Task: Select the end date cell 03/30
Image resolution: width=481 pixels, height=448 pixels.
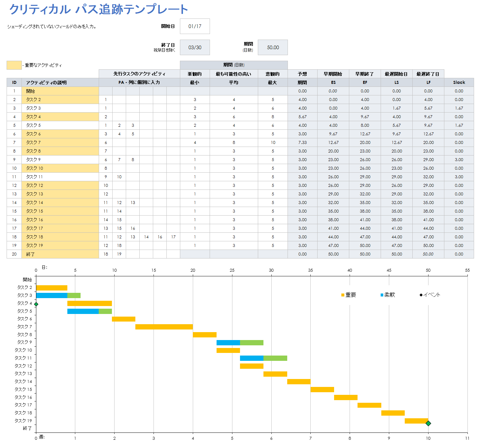Action: pos(195,48)
